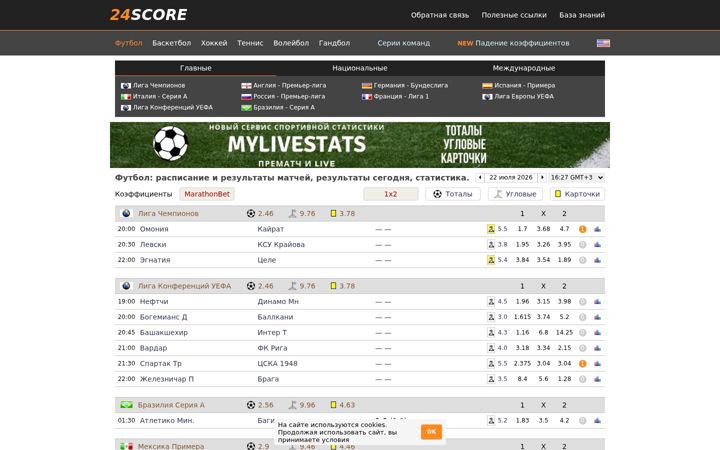Click the Brazil flag beside Бразилия Серия А header
The height and width of the screenshot is (450, 720).
(x=126, y=405)
